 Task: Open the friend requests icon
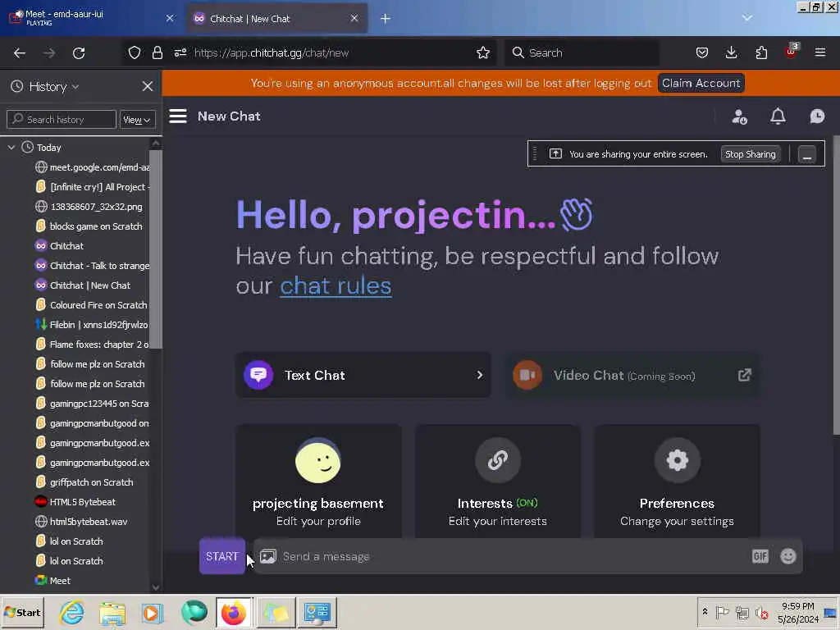pyautogui.click(x=739, y=116)
